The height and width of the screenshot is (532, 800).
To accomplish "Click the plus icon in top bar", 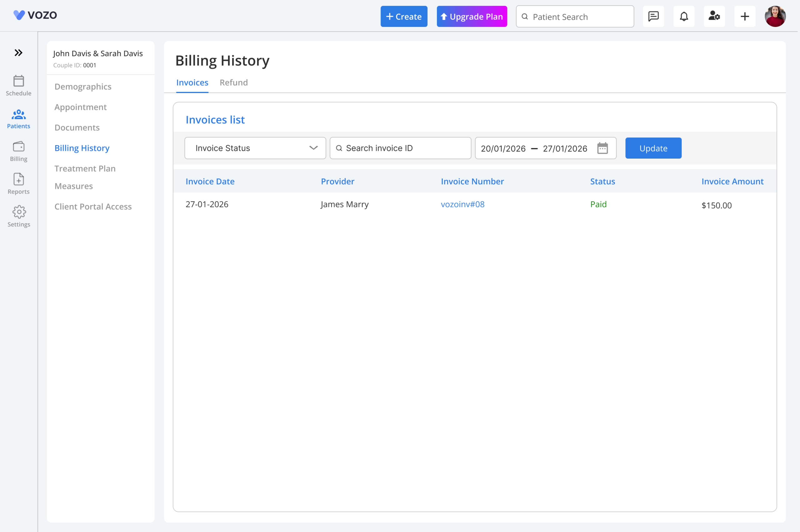I will 745,16.
